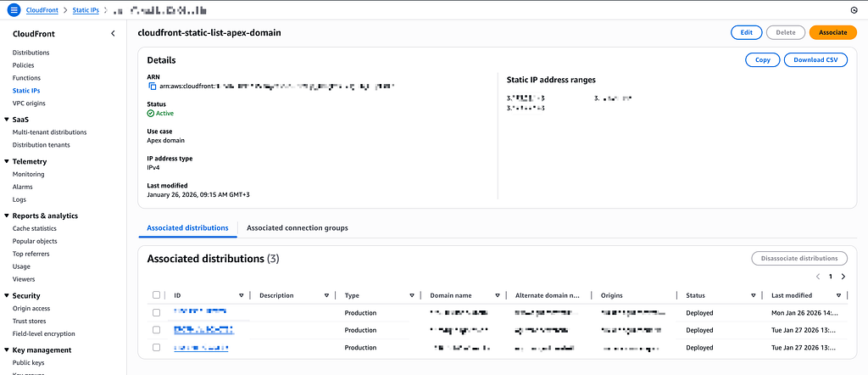Sort by the Status column
Viewport: 868px width, 375px height.
tap(754, 295)
